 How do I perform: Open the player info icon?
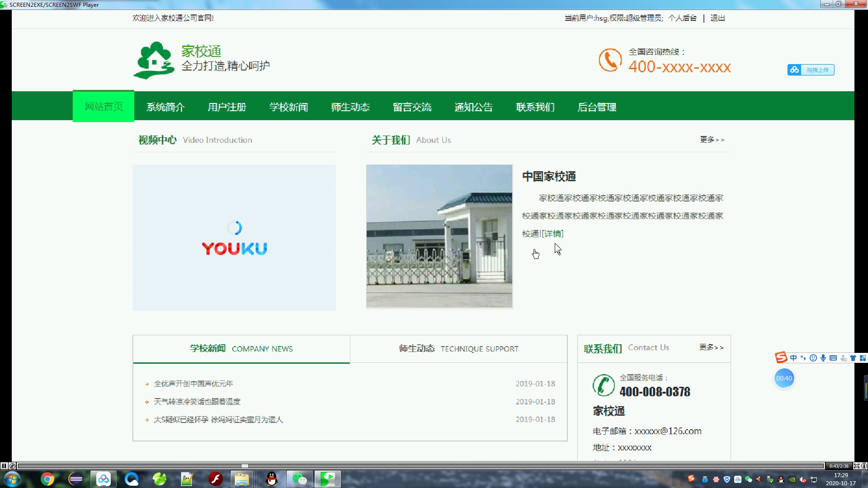[864, 466]
